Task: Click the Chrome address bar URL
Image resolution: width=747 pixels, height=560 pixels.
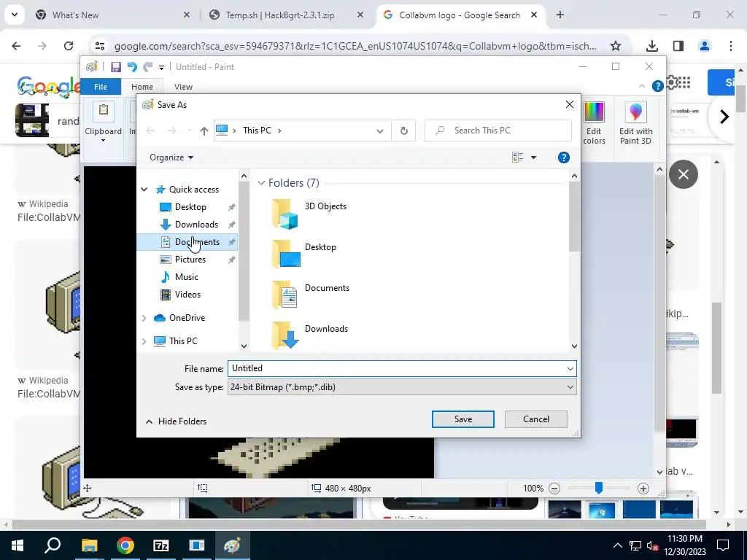Action: [x=355, y=46]
